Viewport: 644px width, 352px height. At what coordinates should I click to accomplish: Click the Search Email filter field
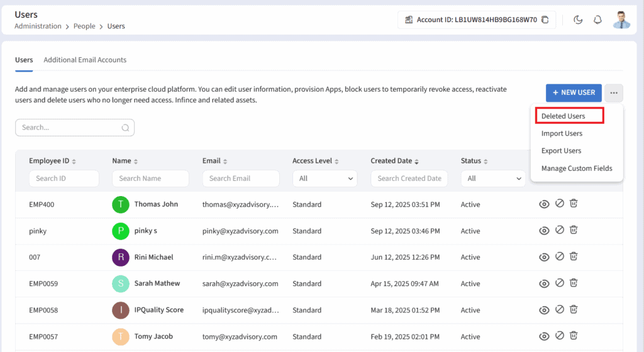point(240,179)
